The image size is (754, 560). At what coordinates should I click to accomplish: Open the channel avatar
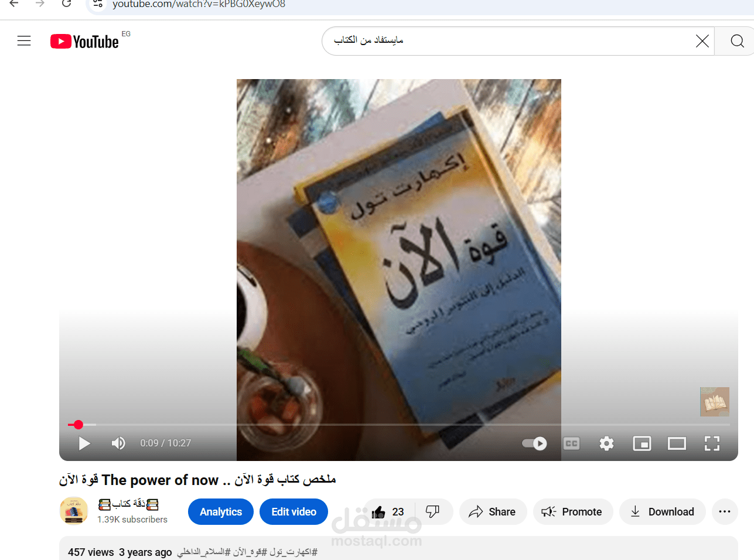(x=74, y=511)
